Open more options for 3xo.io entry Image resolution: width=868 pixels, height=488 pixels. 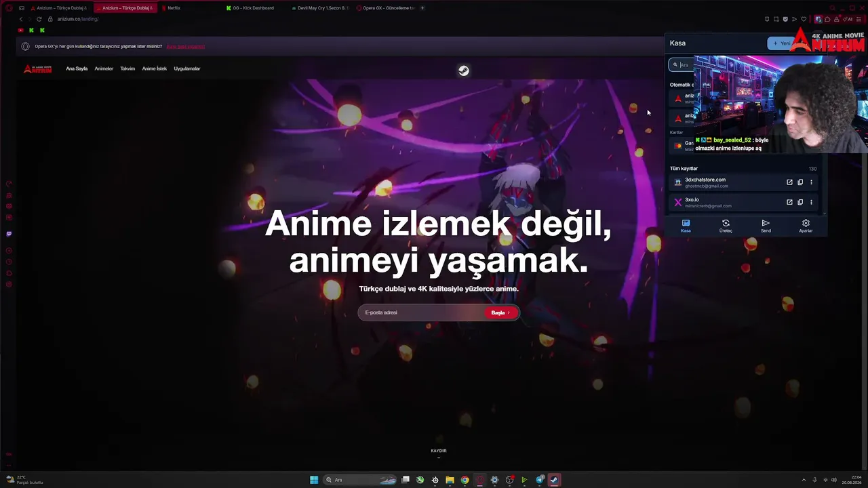coord(811,202)
